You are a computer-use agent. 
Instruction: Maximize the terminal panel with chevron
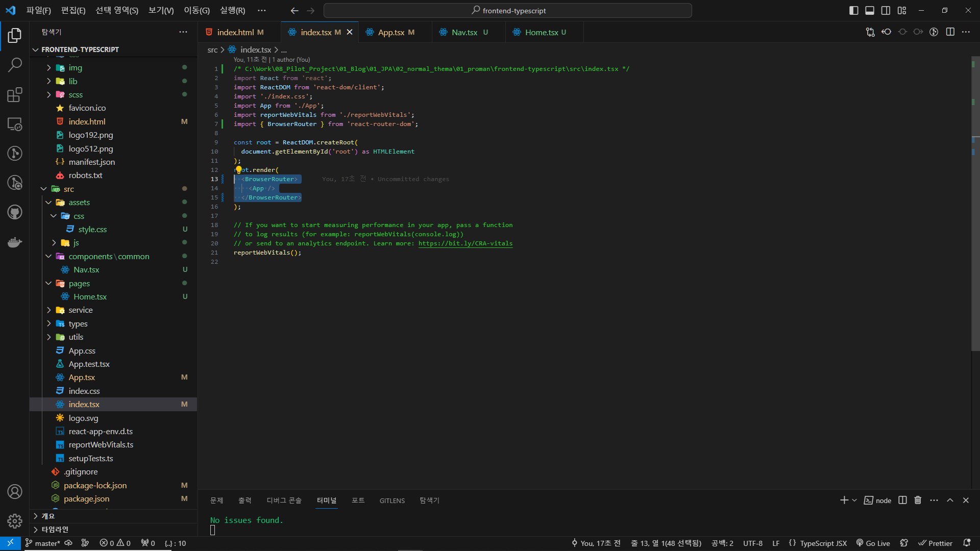click(950, 500)
